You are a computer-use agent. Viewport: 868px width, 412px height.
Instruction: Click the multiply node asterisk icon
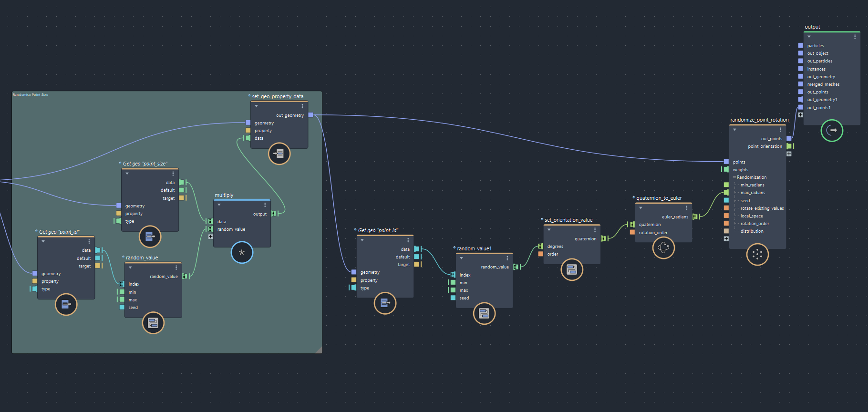click(x=242, y=252)
